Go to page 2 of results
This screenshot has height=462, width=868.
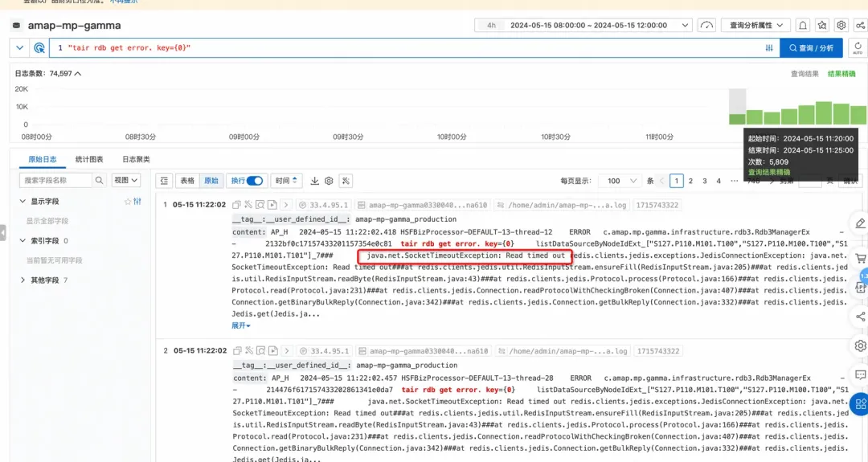(x=690, y=181)
